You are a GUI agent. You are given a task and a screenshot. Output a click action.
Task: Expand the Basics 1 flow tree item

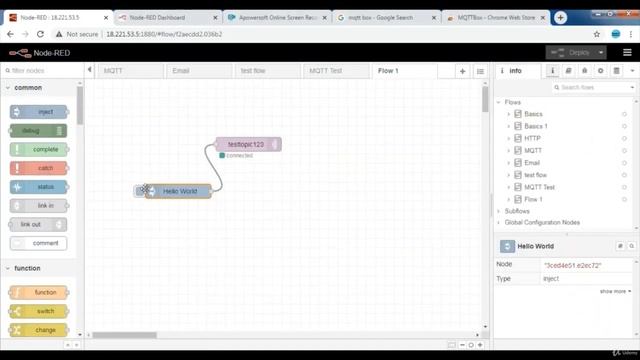(x=509, y=126)
